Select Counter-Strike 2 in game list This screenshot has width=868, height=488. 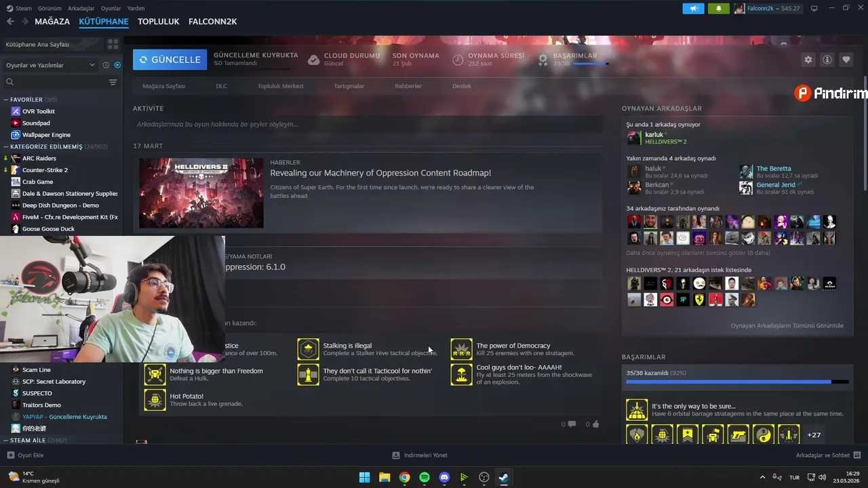coord(45,170)
